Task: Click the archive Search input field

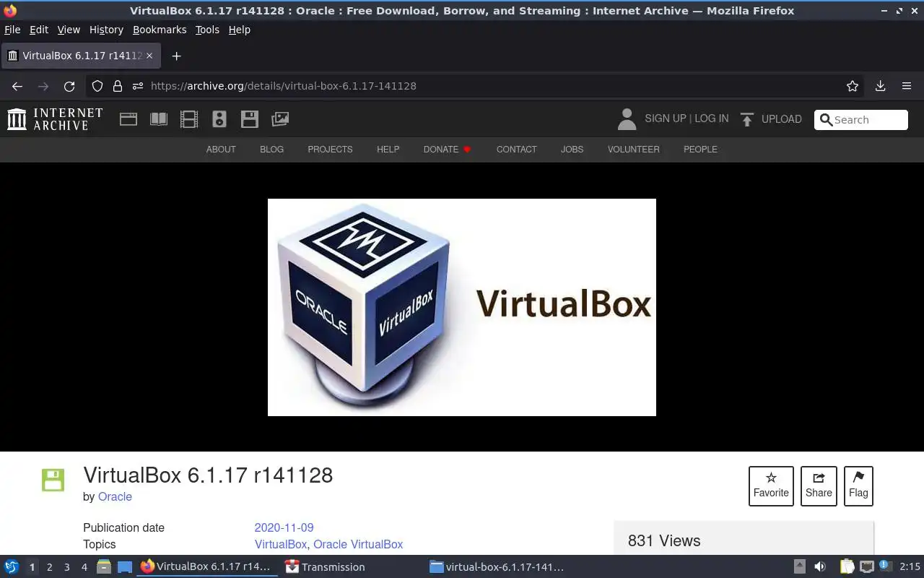Action: [861, 120]
